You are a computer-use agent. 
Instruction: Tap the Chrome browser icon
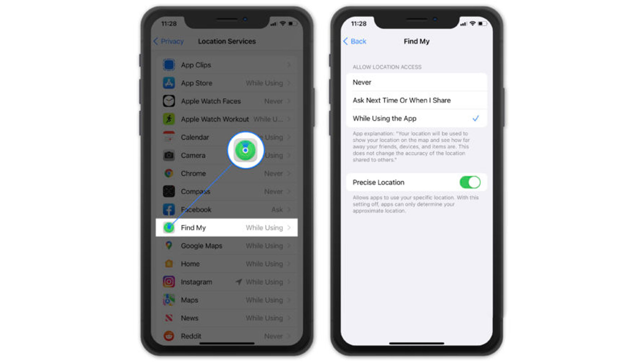tap(169, 173)
